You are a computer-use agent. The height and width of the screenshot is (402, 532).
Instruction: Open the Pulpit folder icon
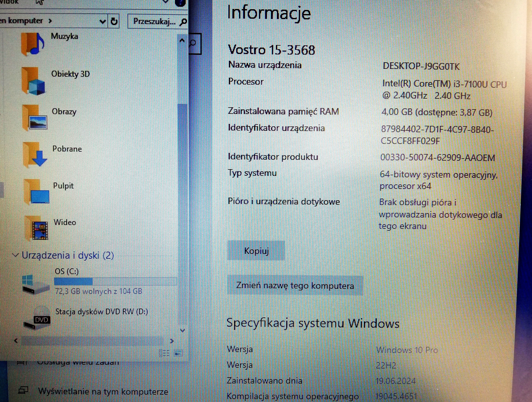[37, 192]
